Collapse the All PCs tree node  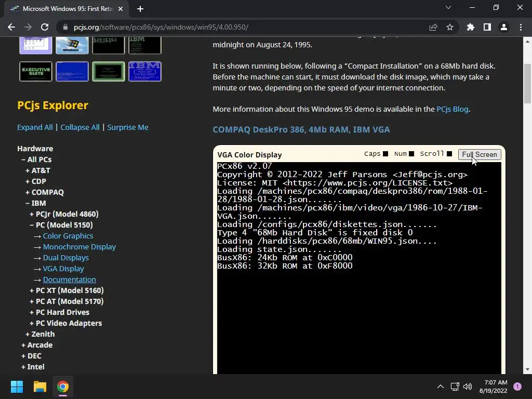[x=37, y=159]
